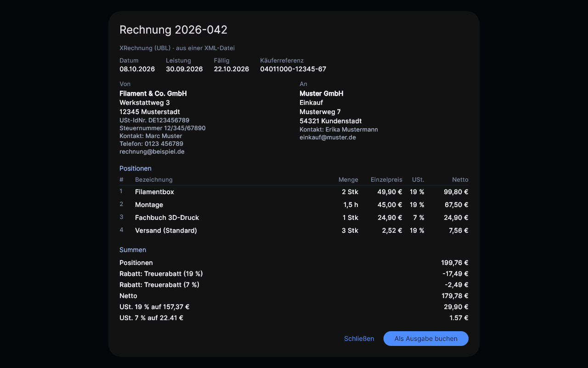This screenshot has width=588, height=368.
Task: Select the invoice title Rechnung 2026-042
Action: pos(173,30)
